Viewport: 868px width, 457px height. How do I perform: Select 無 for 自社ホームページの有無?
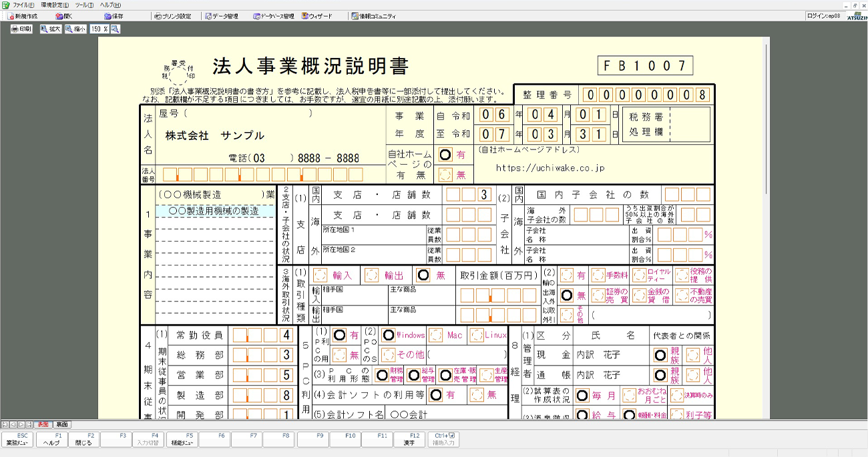click(445, 175)
